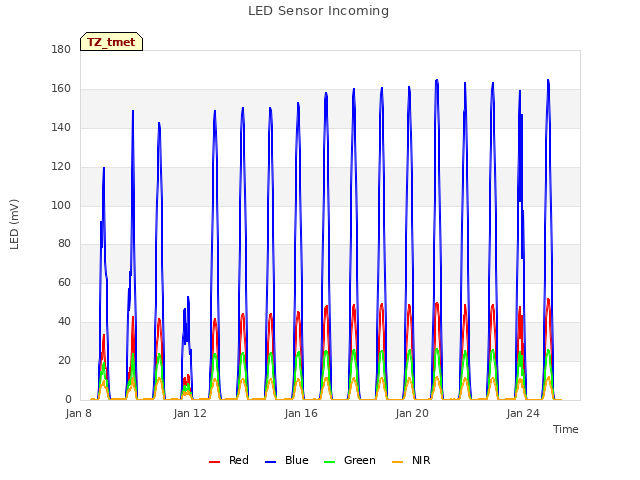This screenshot has width=640, height=480.
Task: Toggle the Red series legend entry
Action: click(x=229, y=460)
